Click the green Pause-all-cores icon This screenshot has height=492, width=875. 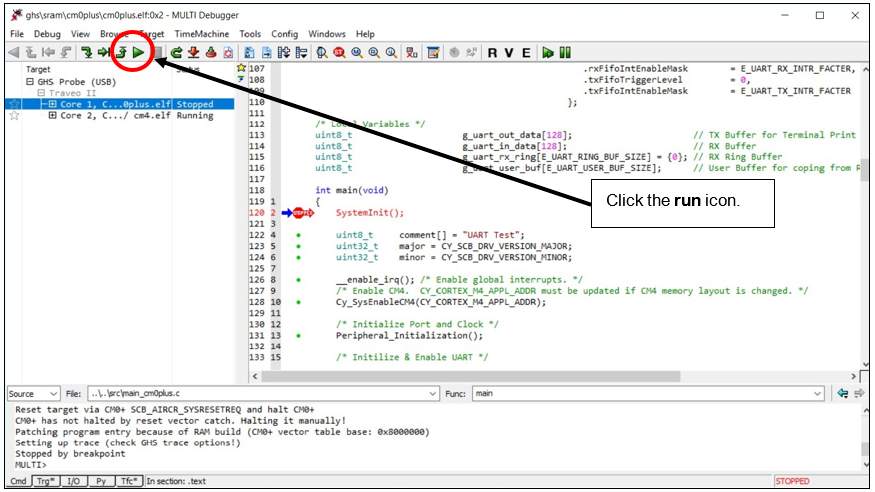(x=565, y=52)
